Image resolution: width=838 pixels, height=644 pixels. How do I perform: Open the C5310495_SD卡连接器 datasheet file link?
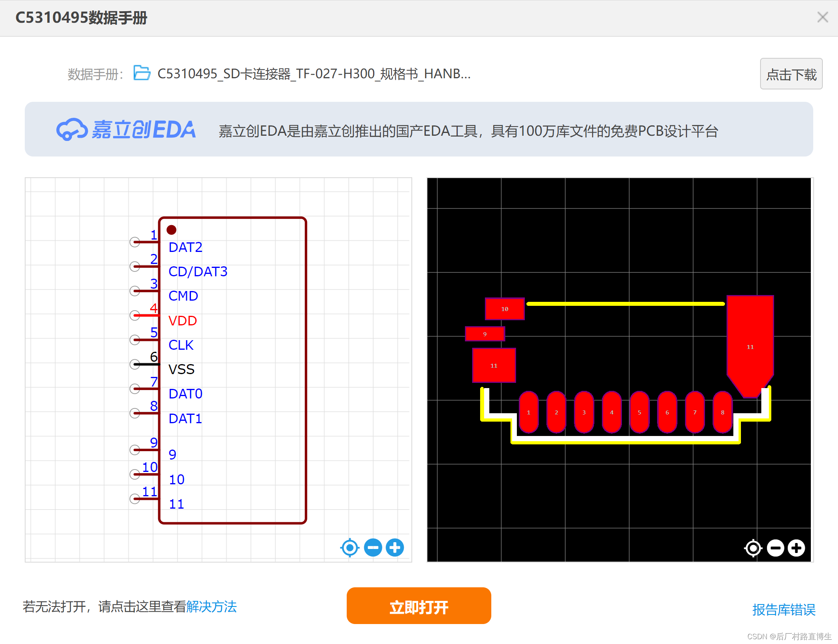coord(314,74)
